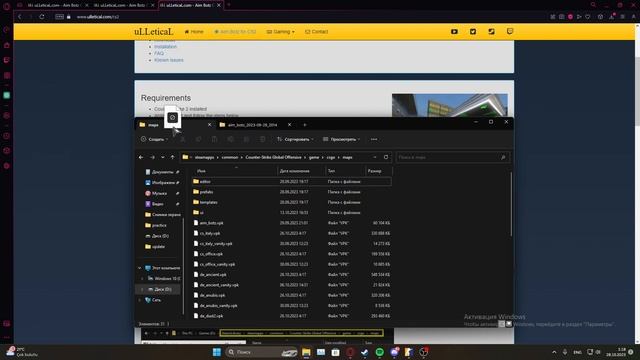Viewport: 640px width, 360px height.
Task: Click Contact in site navigation
Action: 316,31
